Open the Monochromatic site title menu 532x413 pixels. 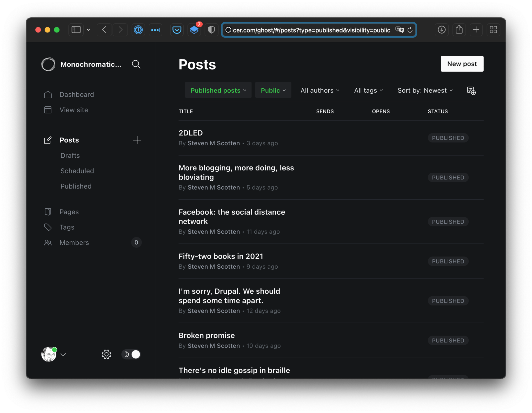[91, 64]
